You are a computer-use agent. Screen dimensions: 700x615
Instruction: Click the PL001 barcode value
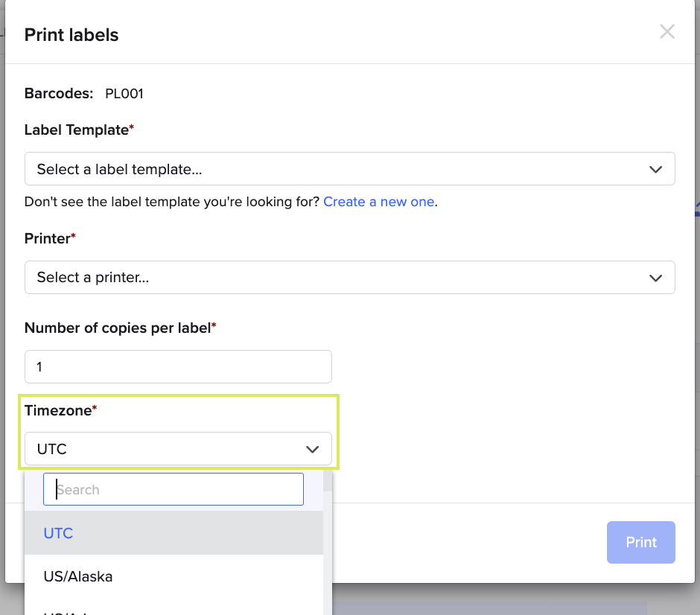click(x=124, y=94)
